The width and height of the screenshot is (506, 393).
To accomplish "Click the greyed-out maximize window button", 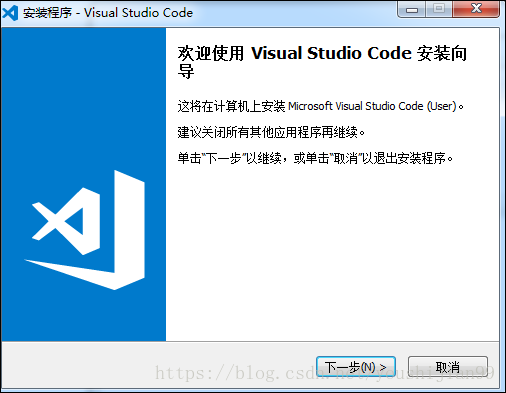I will click(439, 9).
